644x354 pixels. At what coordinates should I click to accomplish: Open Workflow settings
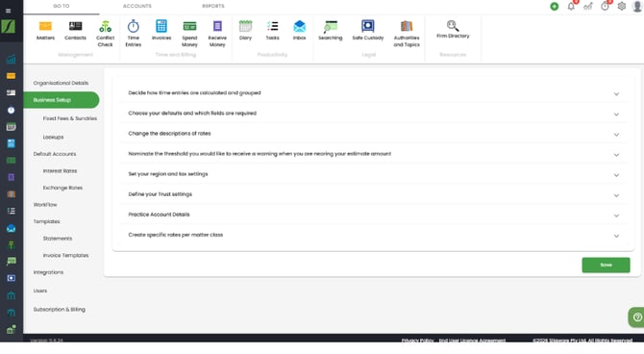pos(45,205)
